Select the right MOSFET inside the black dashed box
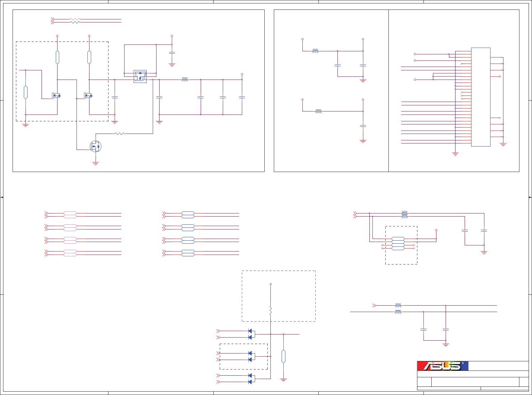This screenshot has width=532, height=395. [88, 96]
